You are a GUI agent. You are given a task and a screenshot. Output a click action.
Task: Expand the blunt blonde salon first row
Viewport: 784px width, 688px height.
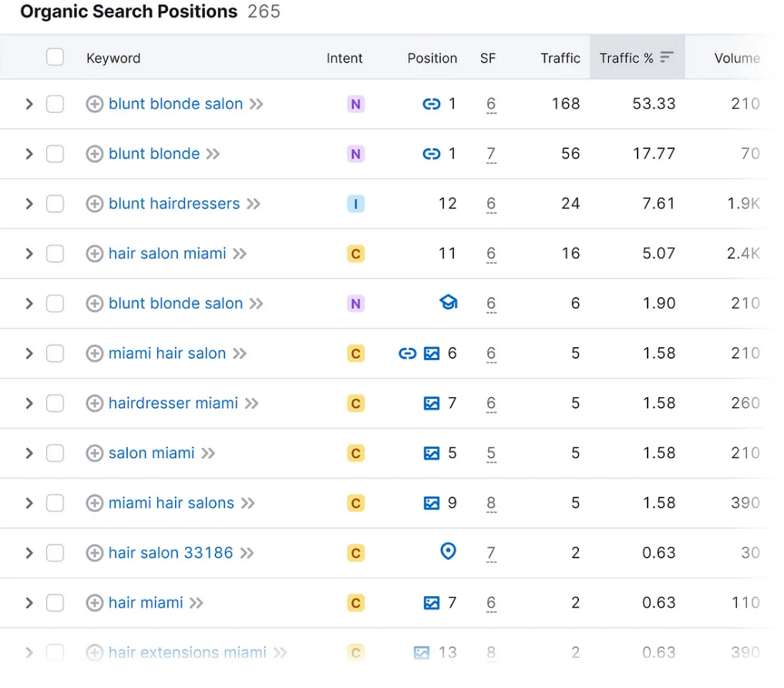29,104
